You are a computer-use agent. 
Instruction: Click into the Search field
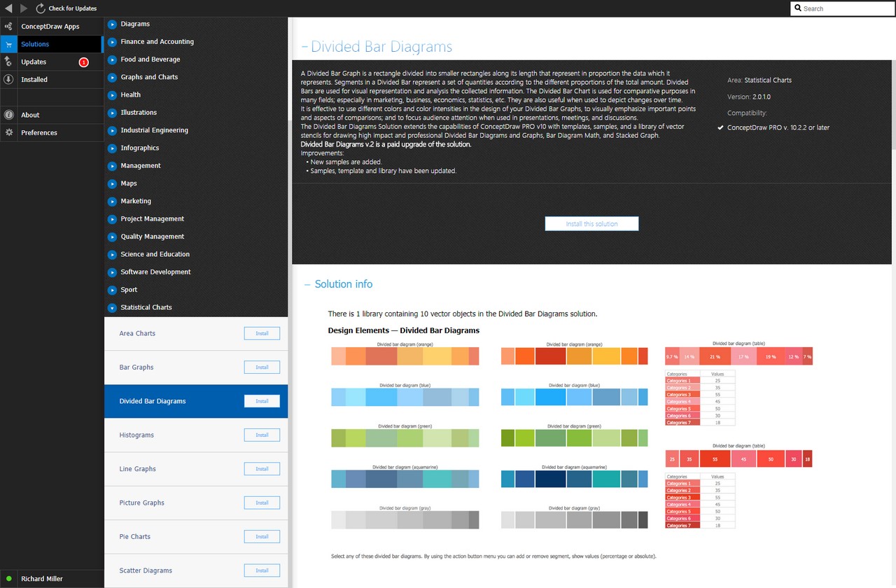pos(843,8)
